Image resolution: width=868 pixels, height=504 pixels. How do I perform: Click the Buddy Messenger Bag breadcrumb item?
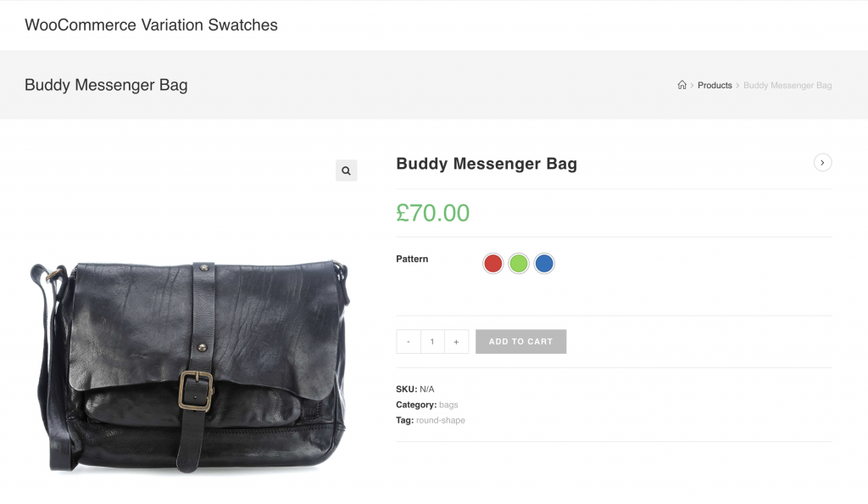pyautogui.click(x=787, y=86)
